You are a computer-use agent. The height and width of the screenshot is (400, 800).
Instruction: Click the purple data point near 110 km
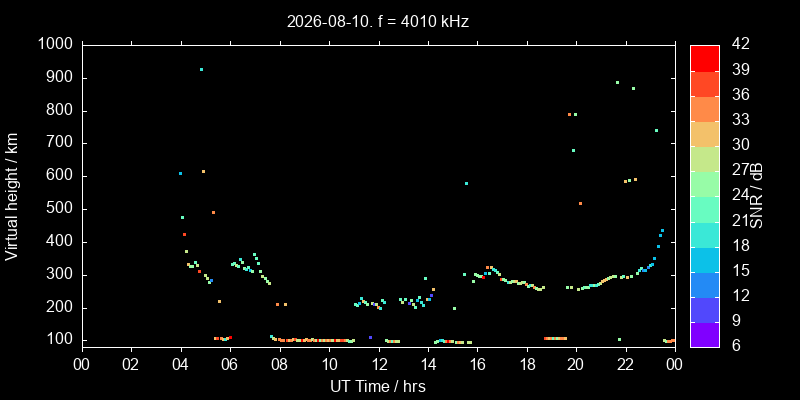370,337
